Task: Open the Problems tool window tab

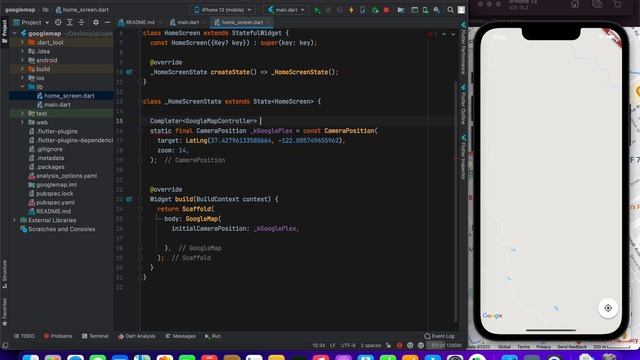Action: pos(58,336)
